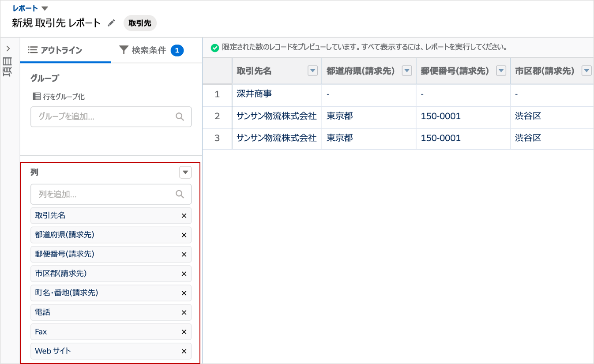Screen dimensions: 594x364
Task: Open 取引先名 column header dropdown menu
Action: 312,71
